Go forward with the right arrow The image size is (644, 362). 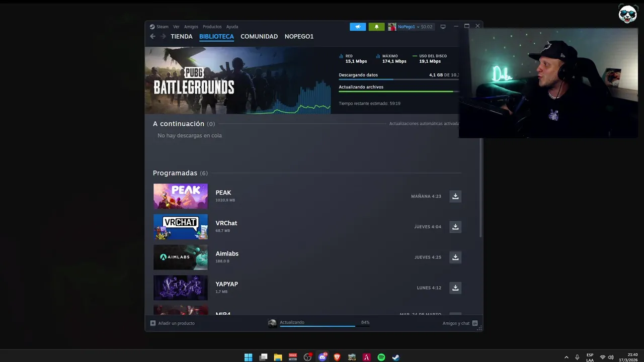(163, 36)
